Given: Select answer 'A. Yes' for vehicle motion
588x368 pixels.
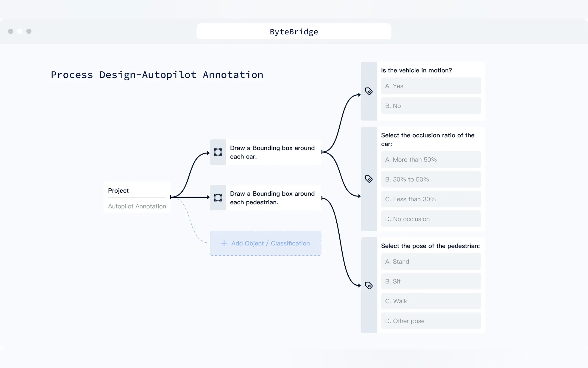Looking at the screenshot, I should pyautogui.click(x=431, y=86).
